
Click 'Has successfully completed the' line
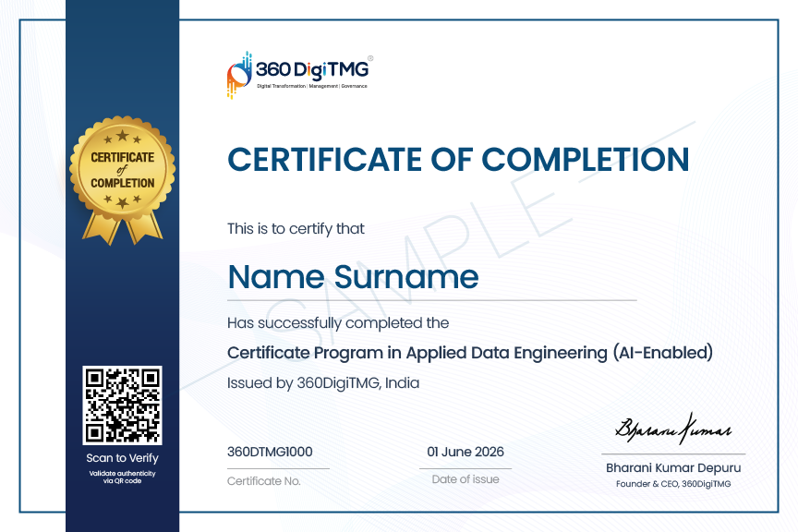tap(338, 323)
